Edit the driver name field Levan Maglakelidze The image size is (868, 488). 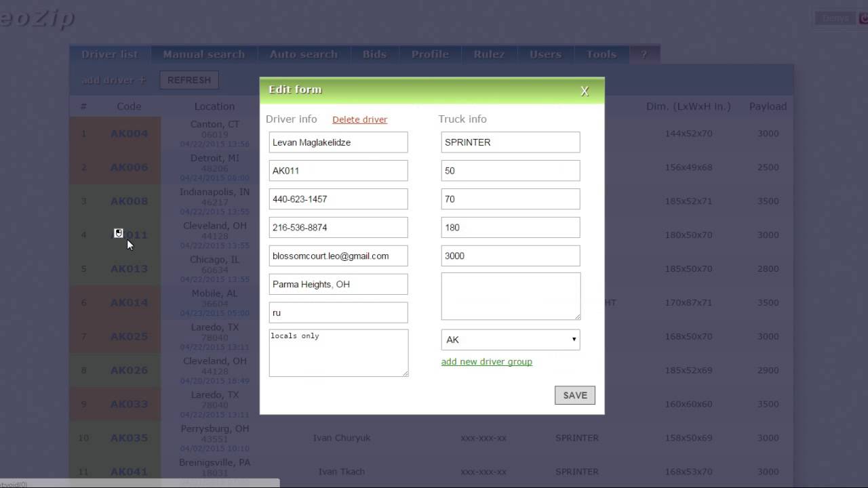pos(338,142)
